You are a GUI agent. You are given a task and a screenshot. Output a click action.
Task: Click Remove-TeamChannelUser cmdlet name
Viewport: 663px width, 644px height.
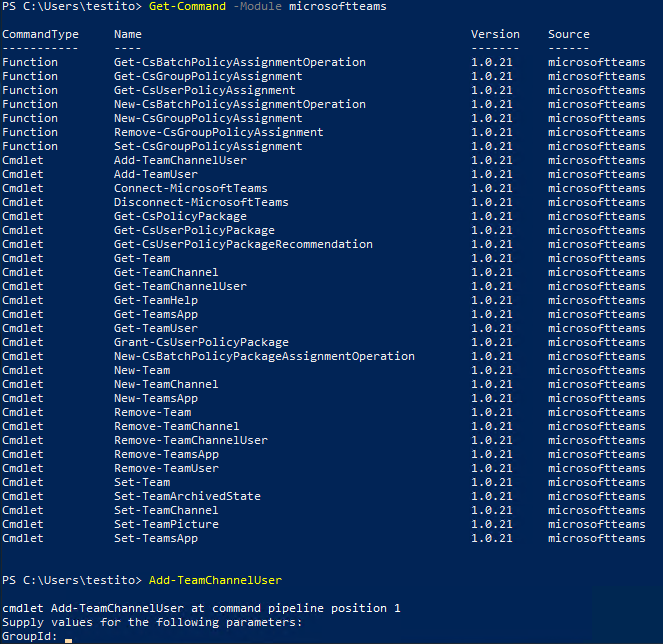click(191, 440)
